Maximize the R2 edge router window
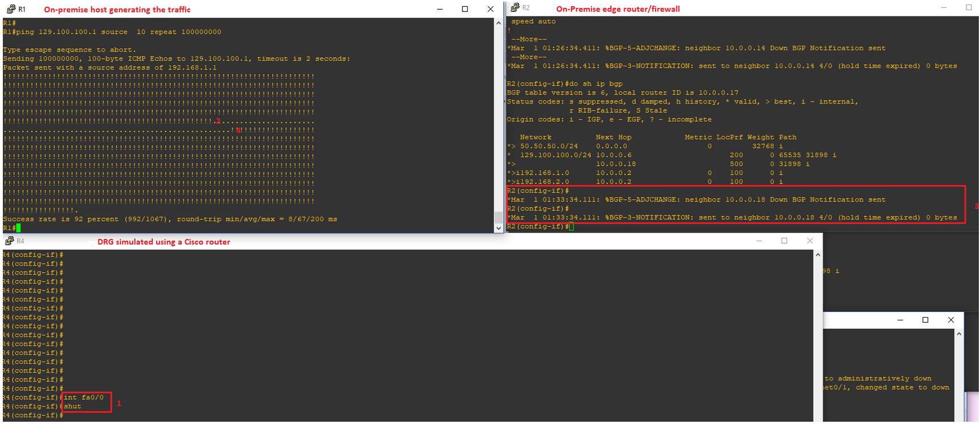980x424 pixels. [x=969, y=7]
